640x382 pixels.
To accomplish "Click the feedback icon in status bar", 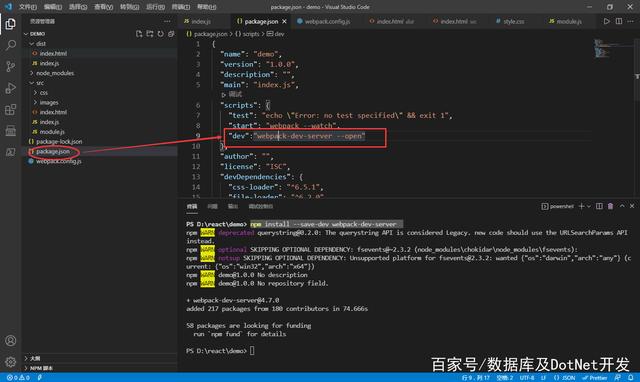I will coord(618,378).
